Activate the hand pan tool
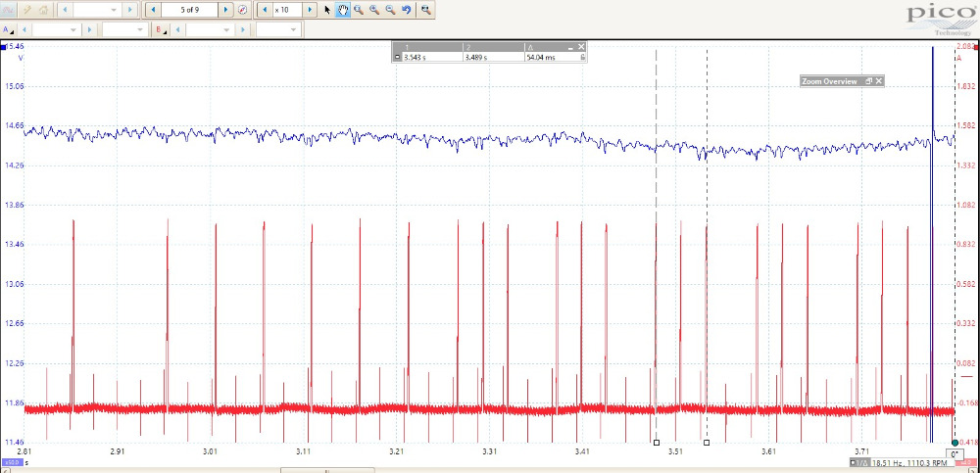 [343, 10]
